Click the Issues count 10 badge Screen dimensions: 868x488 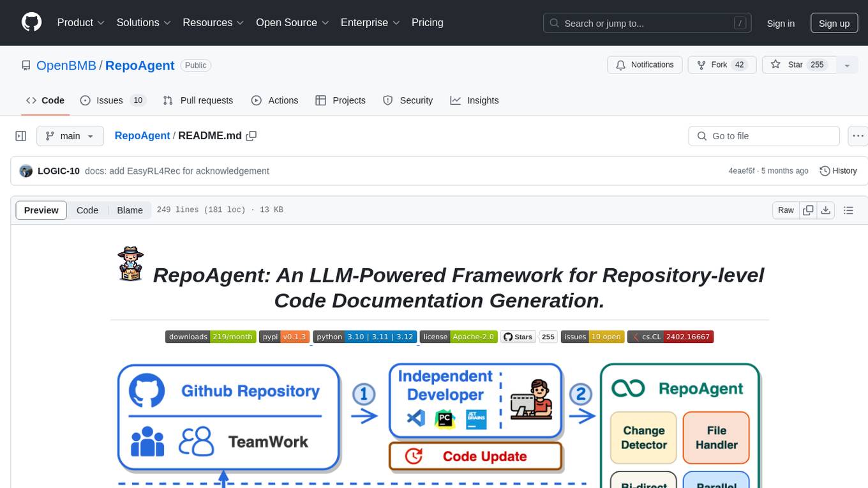click(137, 100)
